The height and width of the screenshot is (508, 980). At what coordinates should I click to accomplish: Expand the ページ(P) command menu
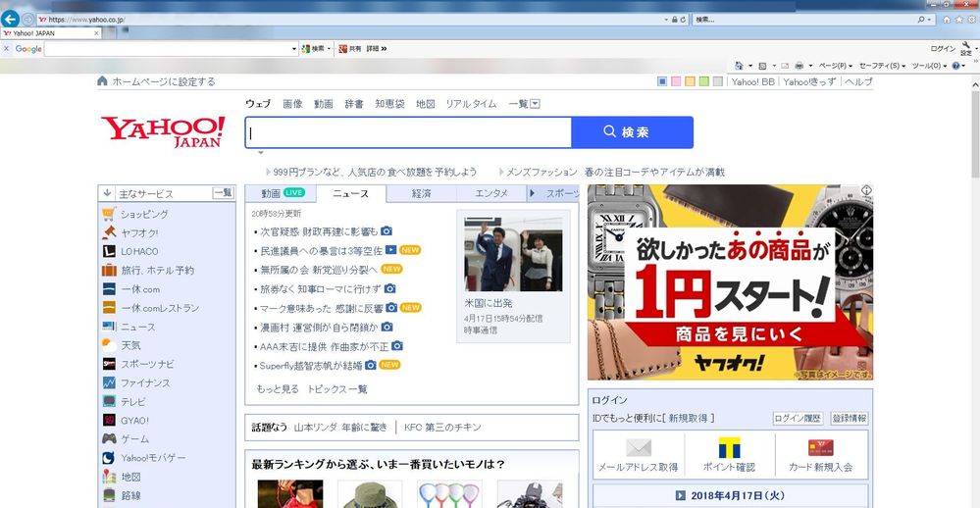coord(836,66)
